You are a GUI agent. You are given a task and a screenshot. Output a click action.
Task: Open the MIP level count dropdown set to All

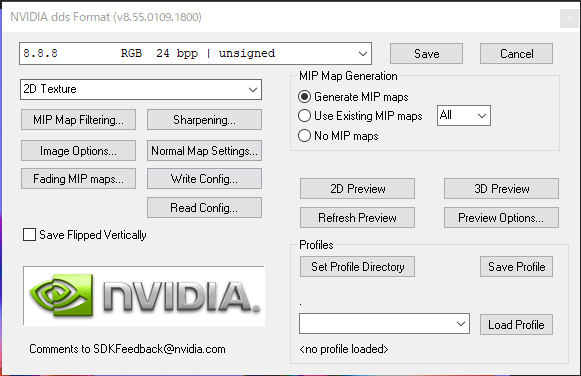point(464,116)
